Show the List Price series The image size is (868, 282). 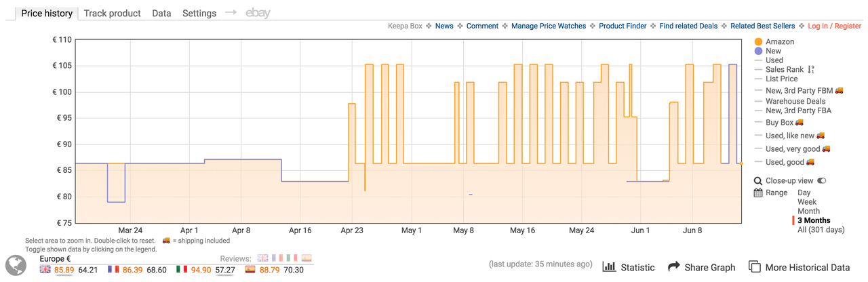[x=782, y=79]
